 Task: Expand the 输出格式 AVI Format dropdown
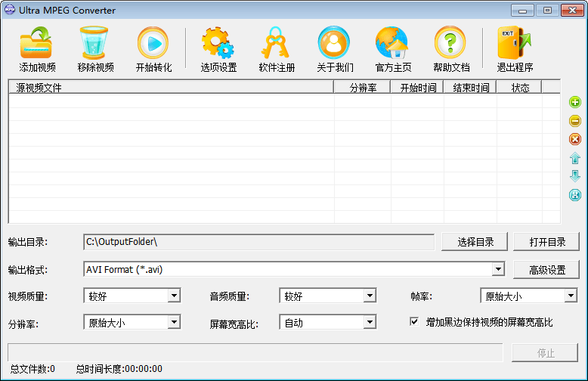(x=498, y=269)
